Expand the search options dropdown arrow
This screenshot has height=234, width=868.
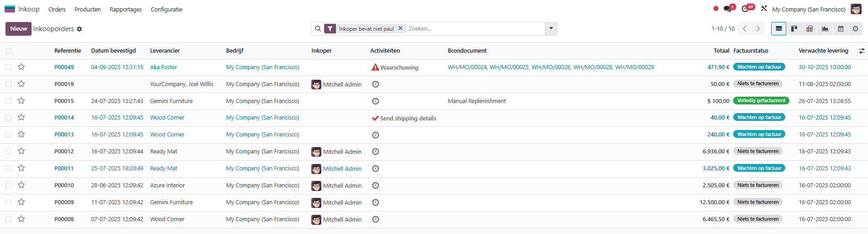pyautogui.click(x=551, y=28)
